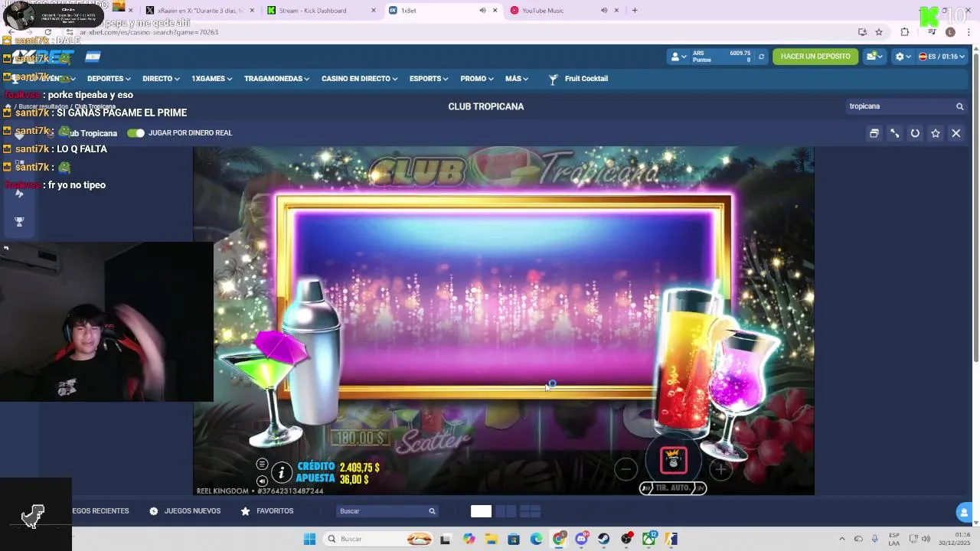Refresh the ARS balance
The height and width of the screenshot is (551, 980).
click(x=761, y=57)
